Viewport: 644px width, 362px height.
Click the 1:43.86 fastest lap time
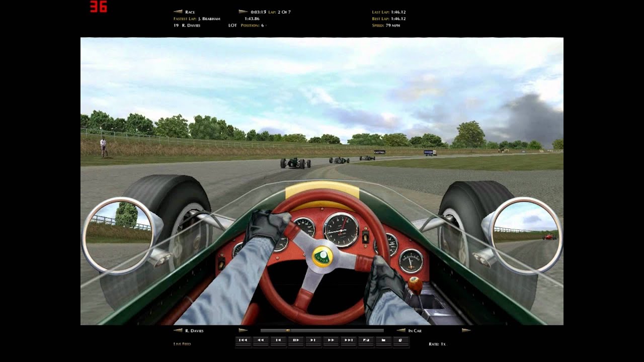[252, 19]
